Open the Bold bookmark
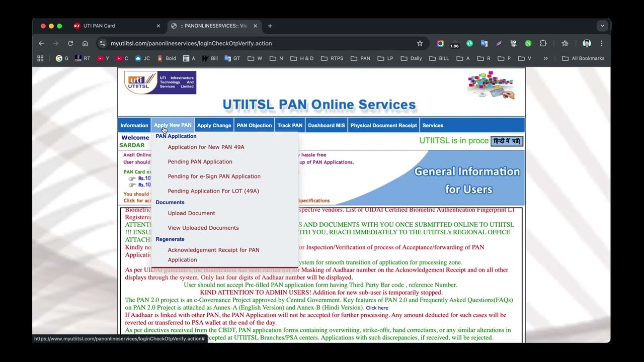 coord(167,58)
